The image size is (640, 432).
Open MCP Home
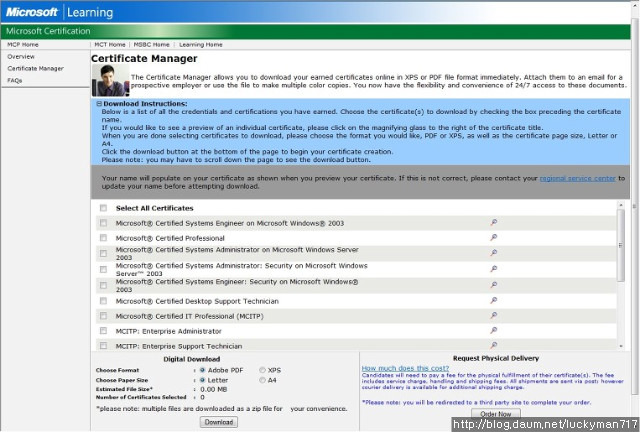(x=23, y=45)
